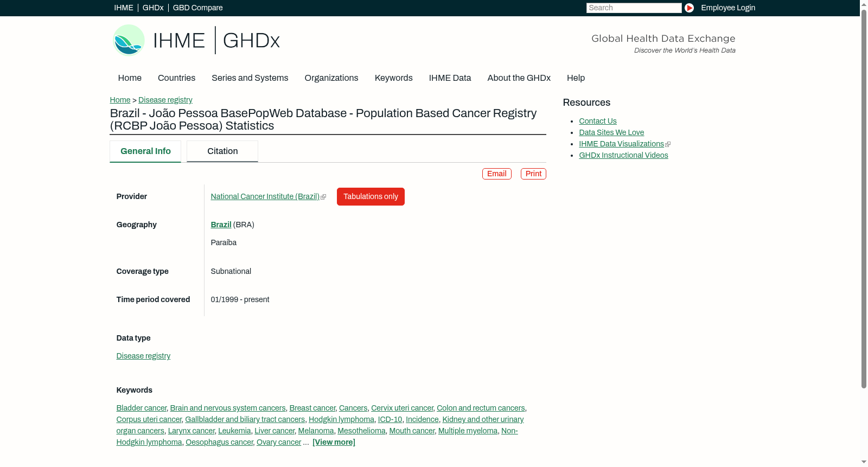This screenshot has height=467, width=868.
Task: Open the Organizations menu item
Action: 331,78
